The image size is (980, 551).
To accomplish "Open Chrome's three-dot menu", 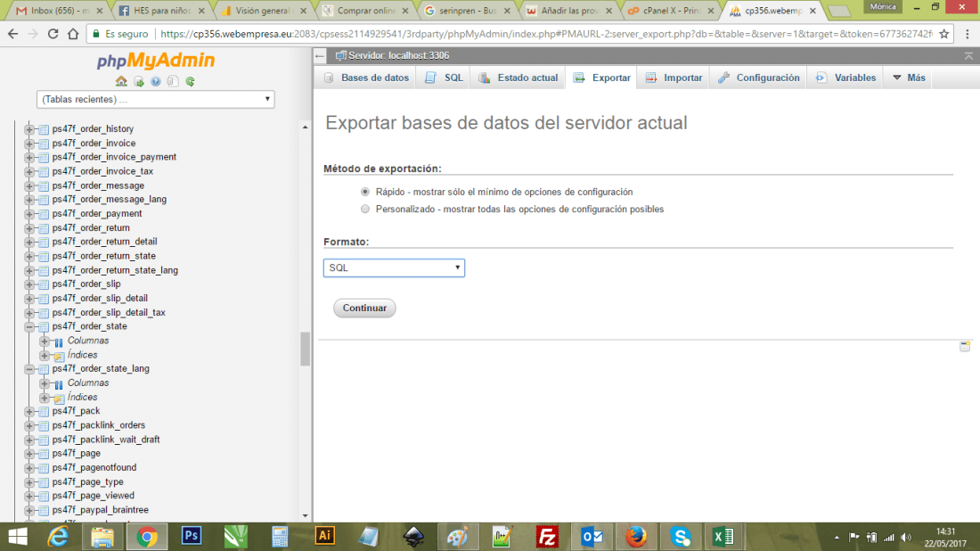I will pyautogui.click(x=967, y=34).
